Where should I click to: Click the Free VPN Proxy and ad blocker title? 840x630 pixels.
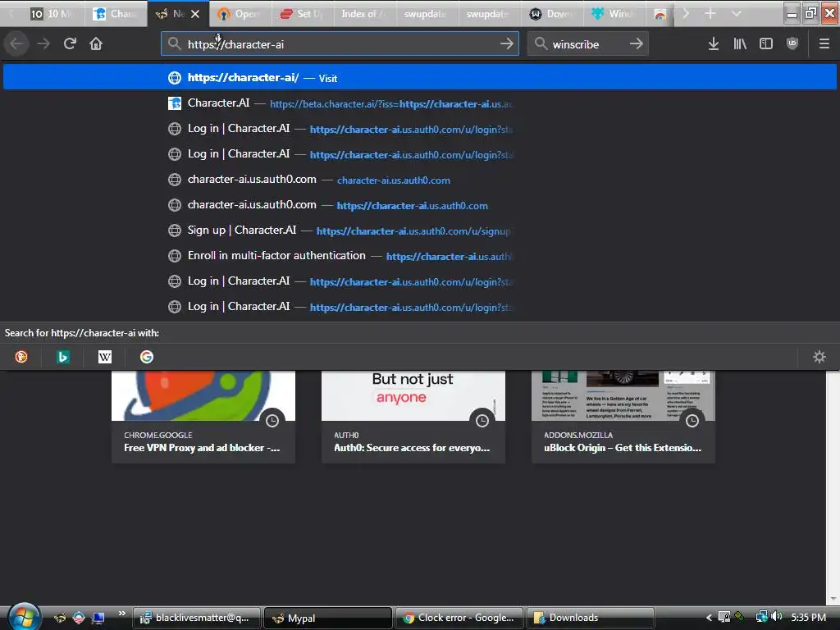point(202,448)
